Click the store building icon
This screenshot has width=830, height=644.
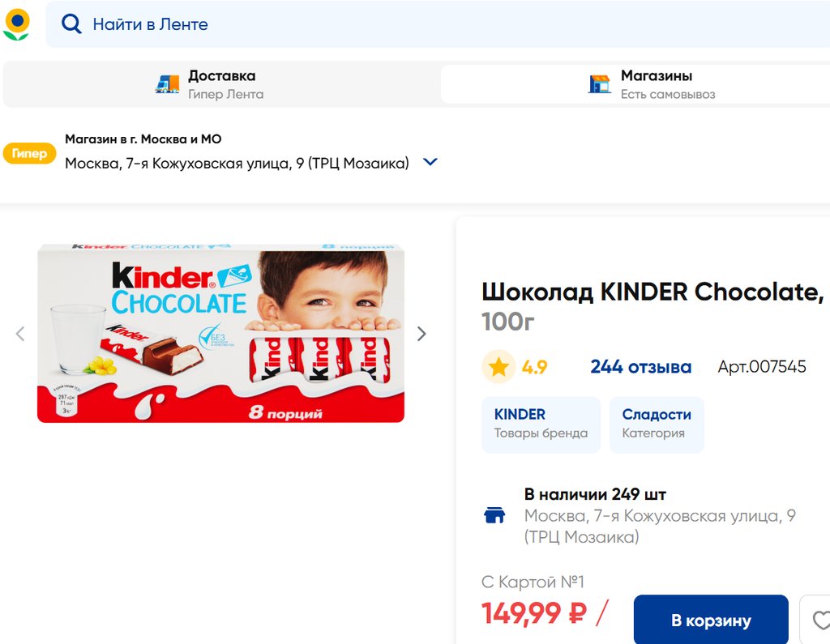pyautogui.click(x=600, y=84)
